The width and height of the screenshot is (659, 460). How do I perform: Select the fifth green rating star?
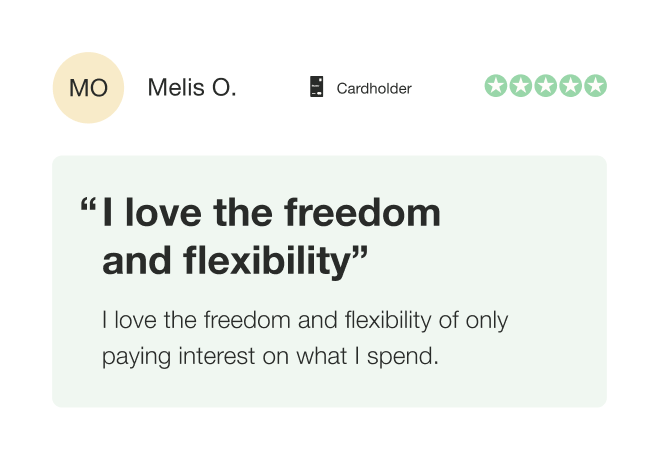[596, 86]
